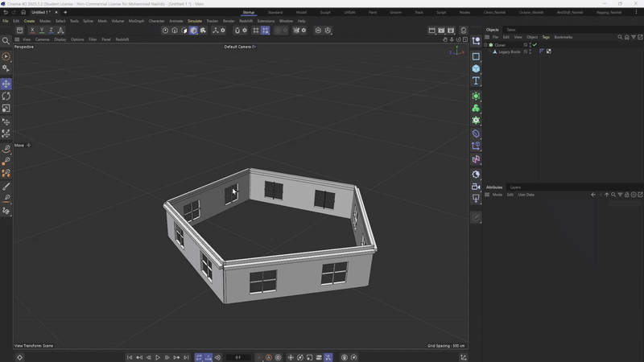Image resolution: width=644 pixels, height=362 pixels.
Task: Click Mode in Attributes panel
Action: pyautogui.click(x=497, y=195)
